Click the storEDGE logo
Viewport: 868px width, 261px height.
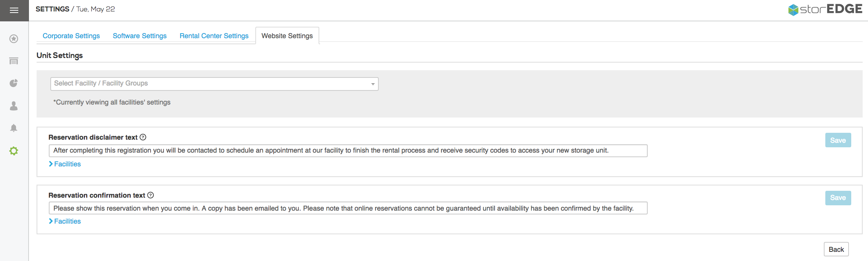(x=825, y=9)
